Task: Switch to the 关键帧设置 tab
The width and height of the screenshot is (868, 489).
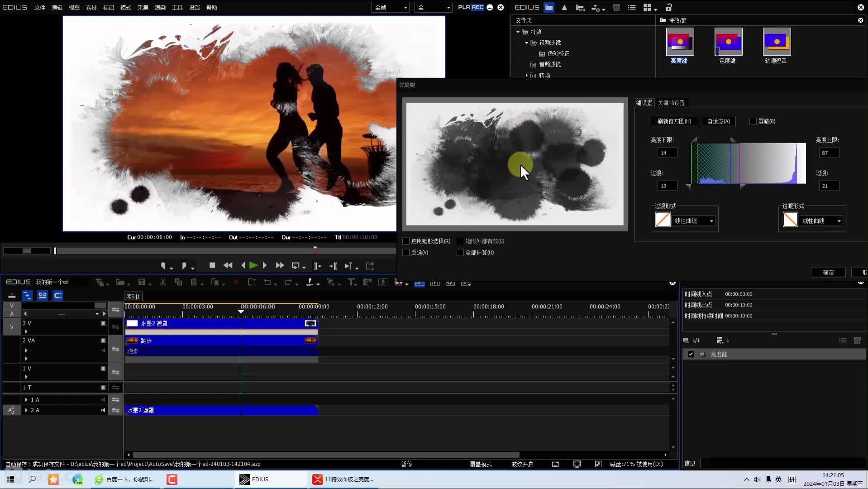Action: pyautogui.click(x=671, y=103)
